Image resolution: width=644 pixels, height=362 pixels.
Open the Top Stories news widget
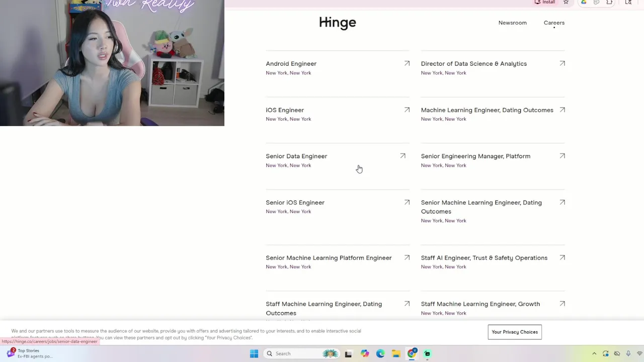click(x=30, y=353)
